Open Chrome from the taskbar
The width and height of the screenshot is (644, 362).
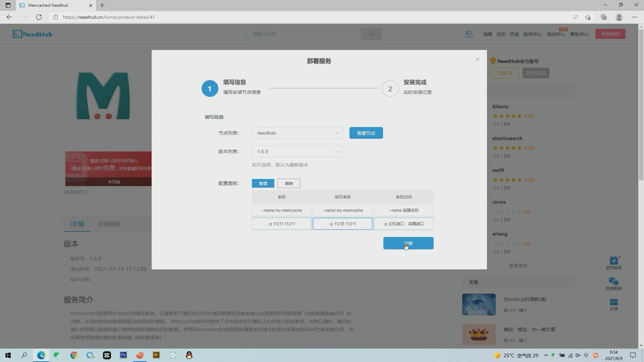74,355
